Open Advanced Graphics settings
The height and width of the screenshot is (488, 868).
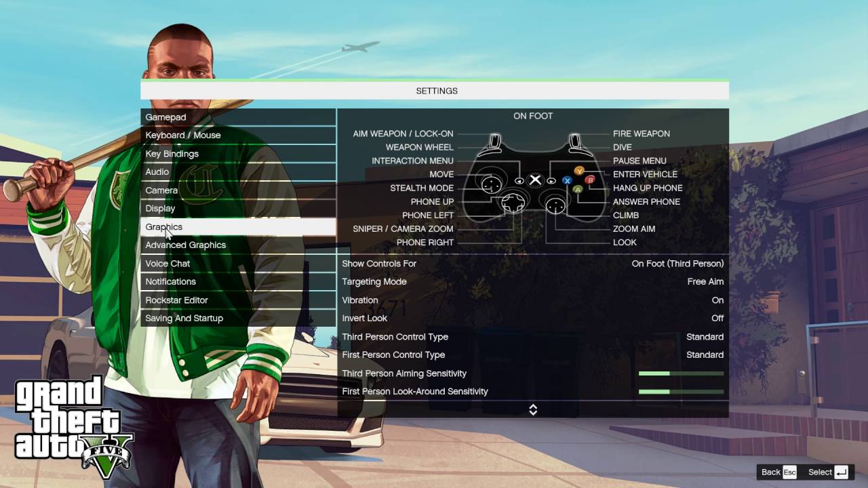[238, 245]
